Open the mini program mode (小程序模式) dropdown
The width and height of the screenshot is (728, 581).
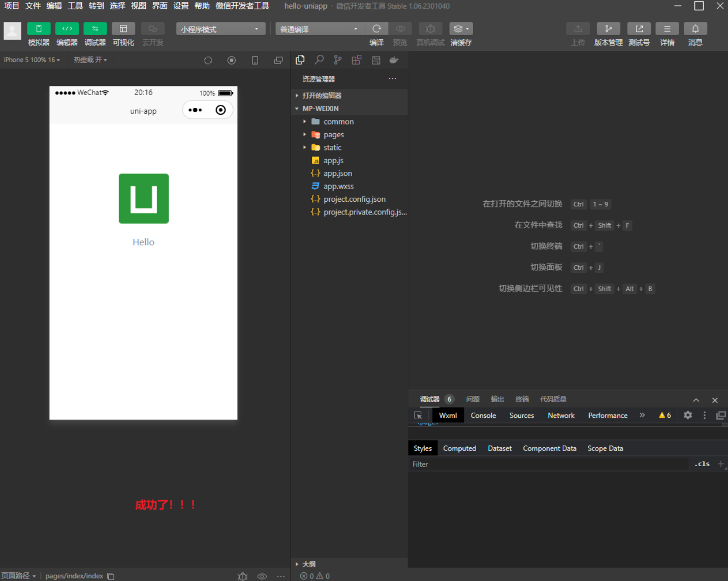pyautogui.click(x=220, y=29)
